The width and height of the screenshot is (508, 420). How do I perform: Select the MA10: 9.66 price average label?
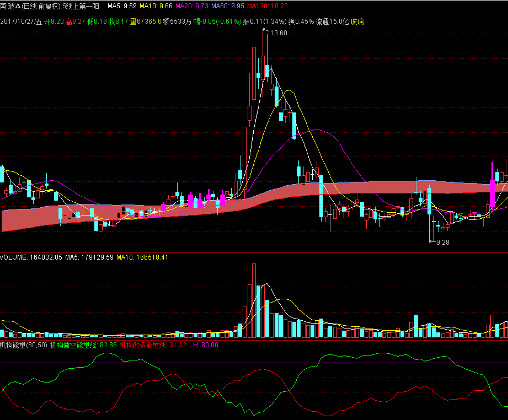point(156,6)
